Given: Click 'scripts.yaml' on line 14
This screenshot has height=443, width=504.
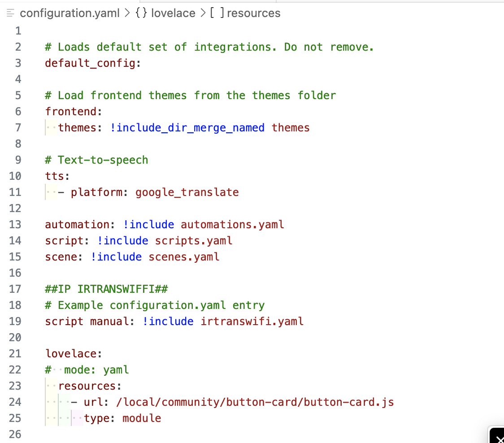Looking at the screenshot, I should (194, 240).
